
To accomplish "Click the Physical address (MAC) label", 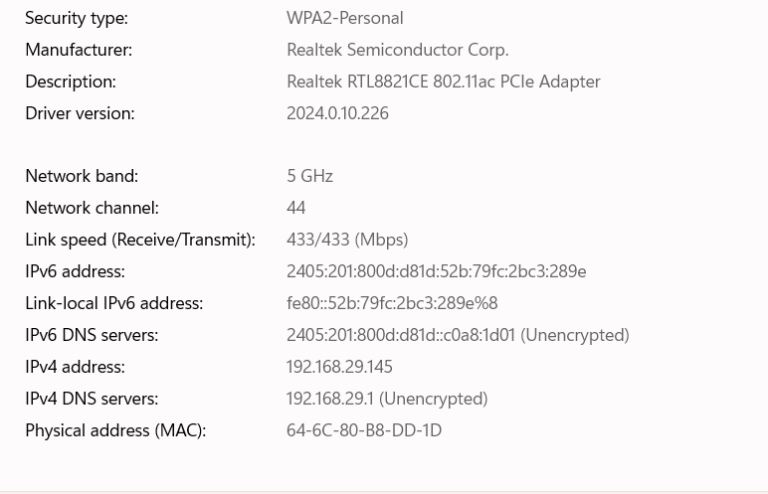I will [116, 431].
